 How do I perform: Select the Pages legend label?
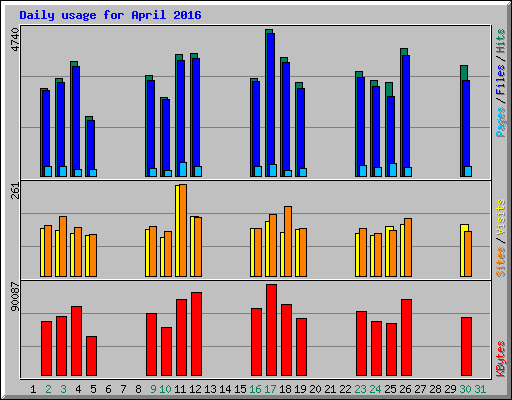(500, 122)
